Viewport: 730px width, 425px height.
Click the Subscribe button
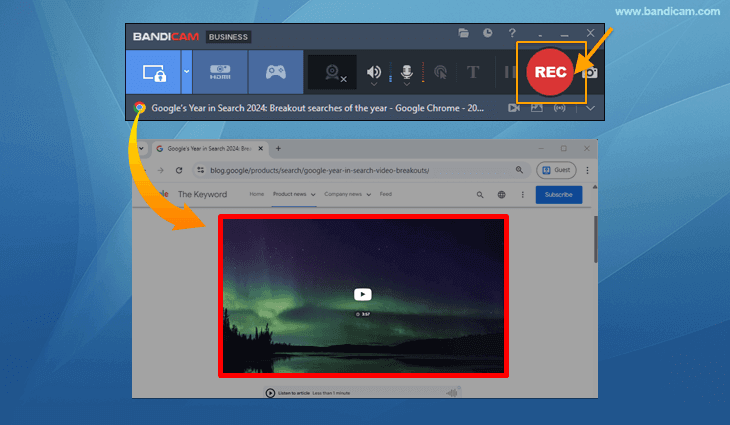coord(559,195)
